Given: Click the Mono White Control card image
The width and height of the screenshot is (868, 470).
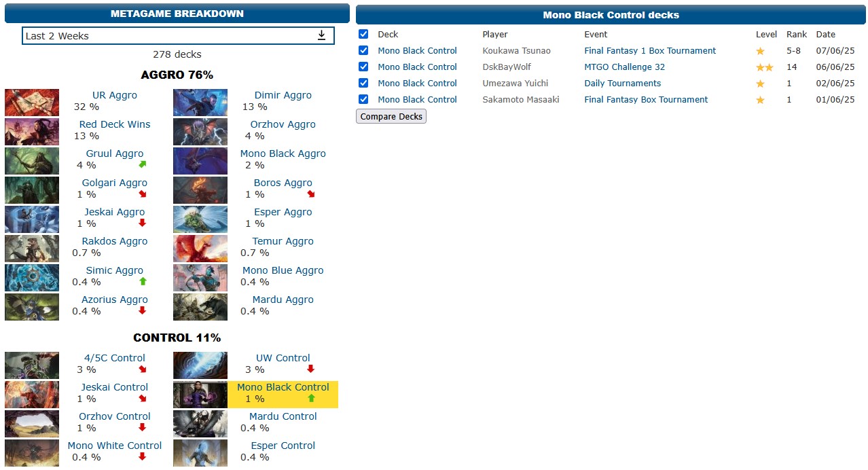Looking at the screenshot, I should 32,453.
